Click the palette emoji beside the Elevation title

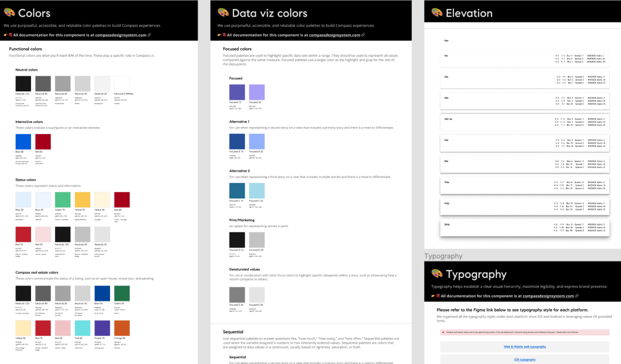437,13
